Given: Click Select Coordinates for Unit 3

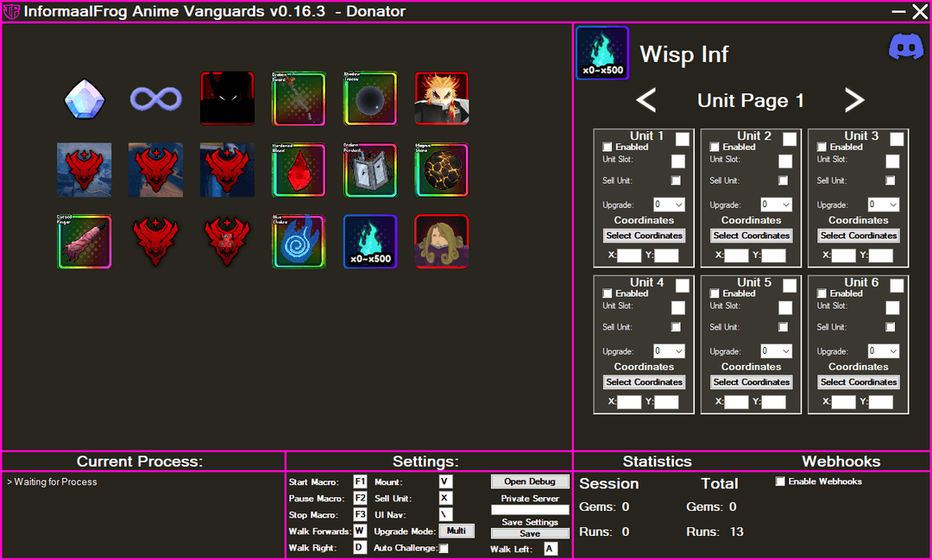Looking at the screenshot, I should [859, 236].
